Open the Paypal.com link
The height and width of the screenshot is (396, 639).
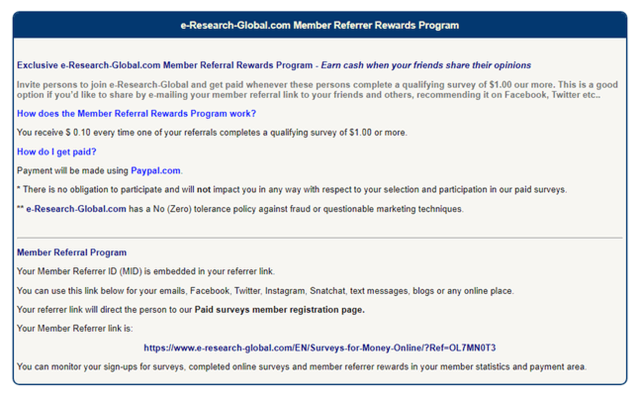coord(155,171)
